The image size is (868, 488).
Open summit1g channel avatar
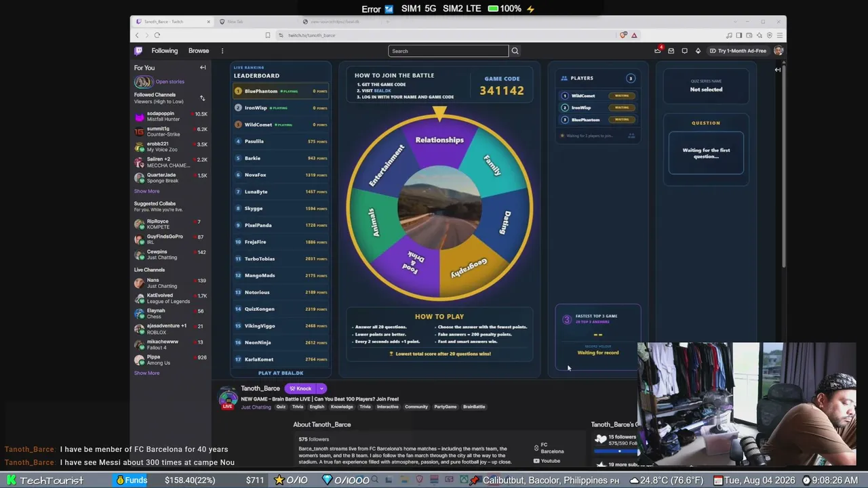coord(140,131)
